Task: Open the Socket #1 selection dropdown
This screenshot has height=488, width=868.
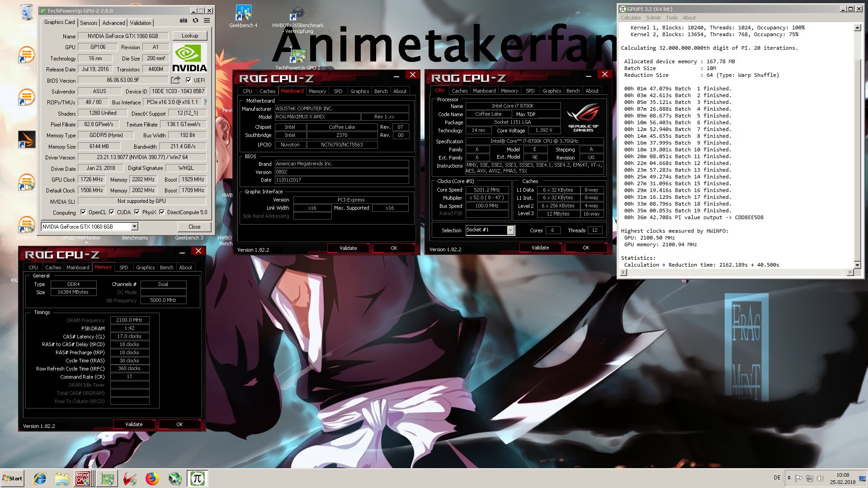Action: click(510, 230)
